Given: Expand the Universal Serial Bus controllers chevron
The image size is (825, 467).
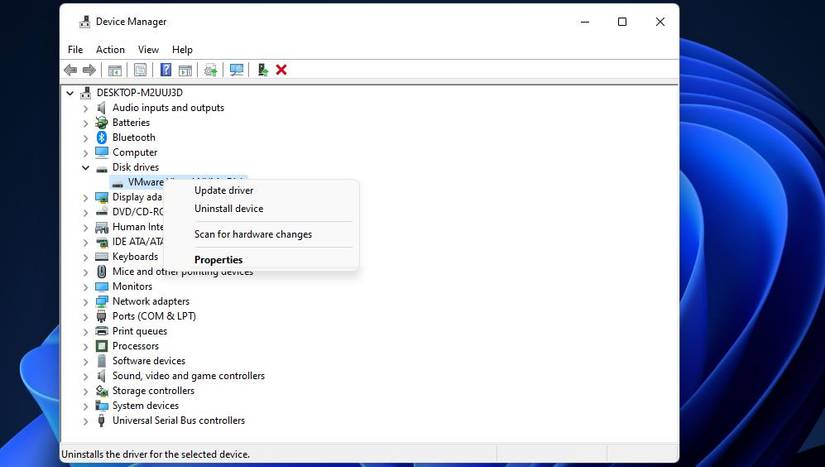Looking at the screenshot, I should tap(86, 421).
